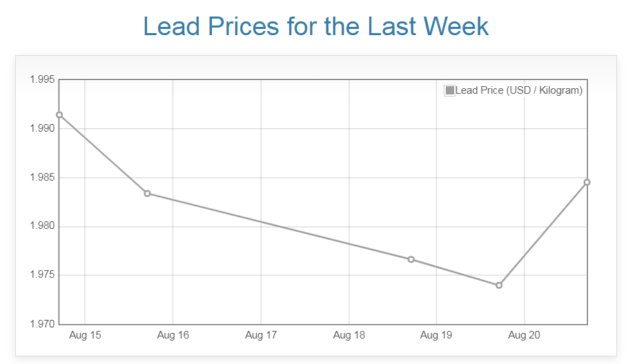The height and width of the screenshot is (364, 628).
Task: Click the 1.985 y-axis label
Action: click(41, 178)
